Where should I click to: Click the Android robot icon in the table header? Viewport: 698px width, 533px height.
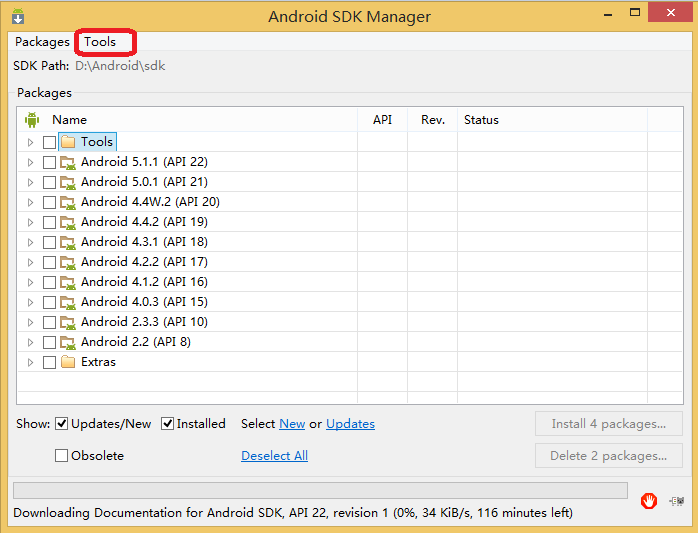(x=32, y=120)
